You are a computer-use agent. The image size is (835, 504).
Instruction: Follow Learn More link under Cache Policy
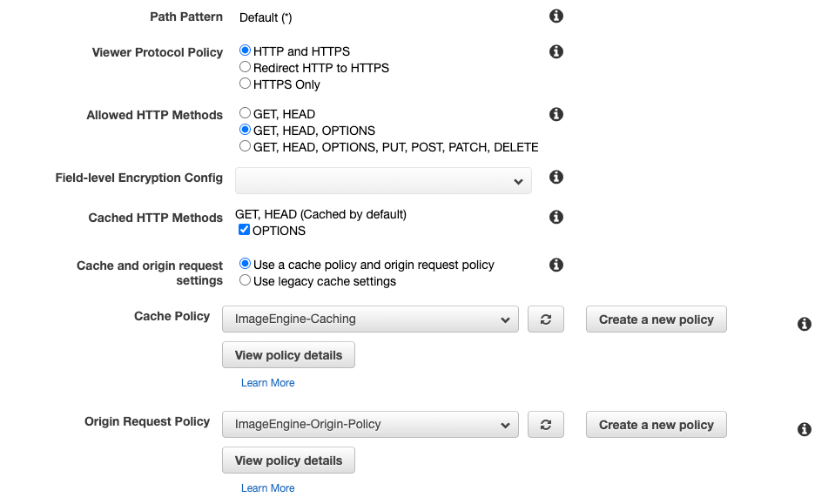pyautogui.click(x=267, y=383)
